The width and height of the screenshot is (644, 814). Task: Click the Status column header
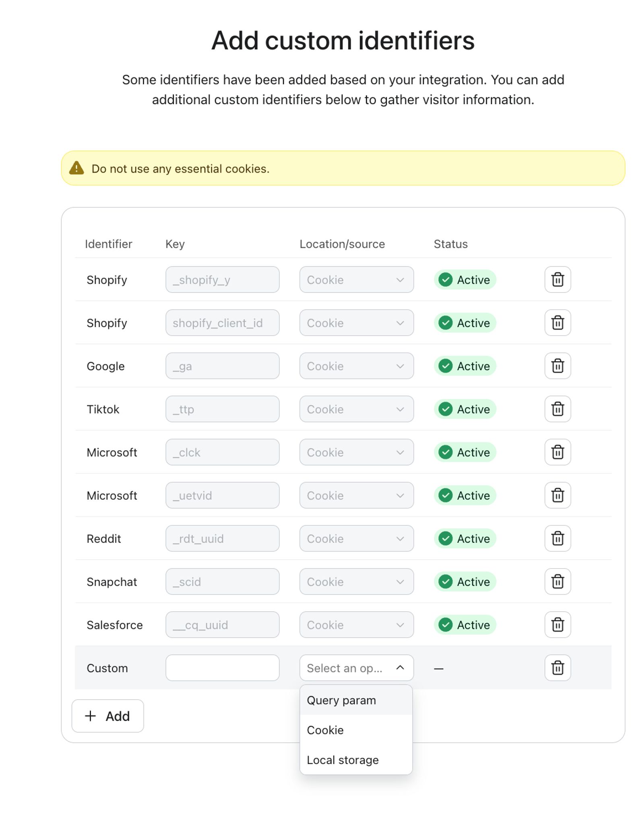(451, 244)
